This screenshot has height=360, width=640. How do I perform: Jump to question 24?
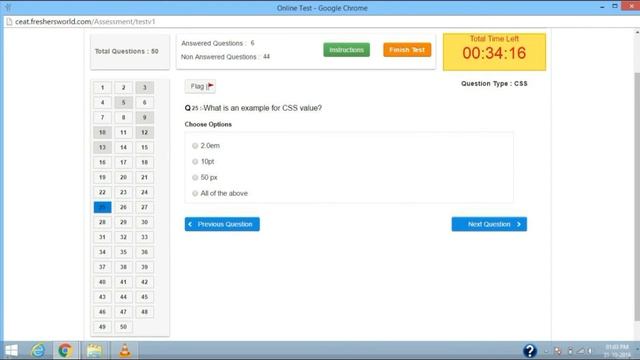[144, 192]
